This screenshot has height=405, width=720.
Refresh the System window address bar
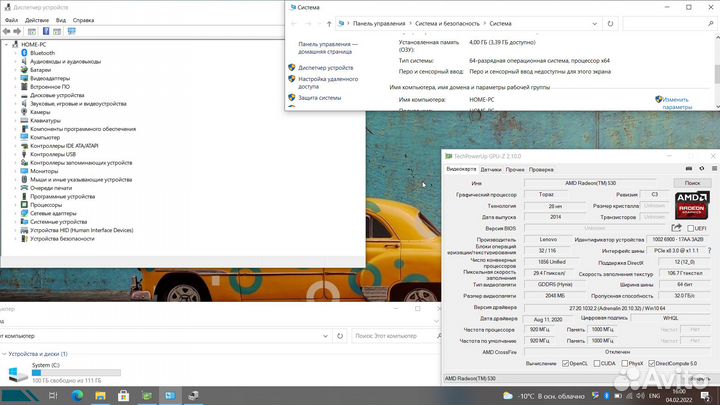pos(610,23)
